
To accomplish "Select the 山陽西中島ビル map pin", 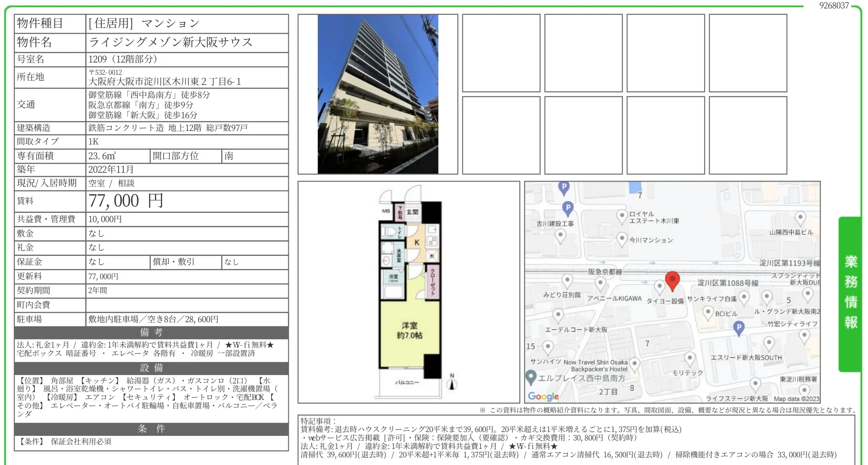I will (x=800, y=218).
